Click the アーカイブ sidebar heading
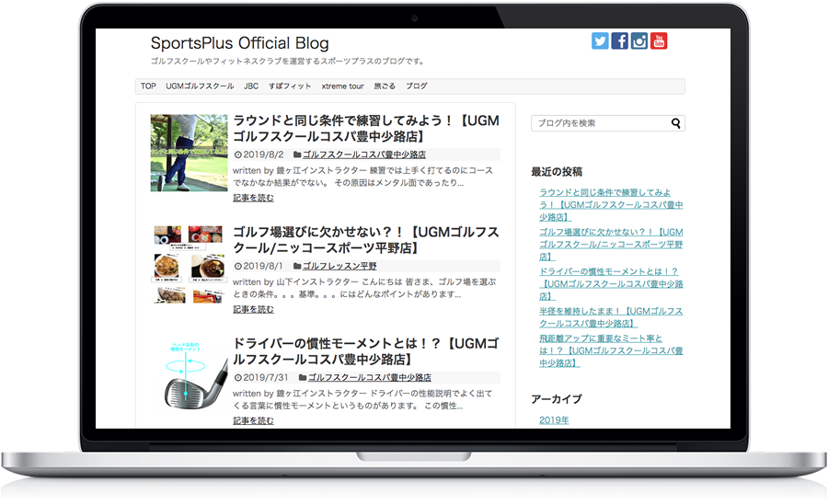The height and width of the screenshot is (504, 828). coord(557,399)
